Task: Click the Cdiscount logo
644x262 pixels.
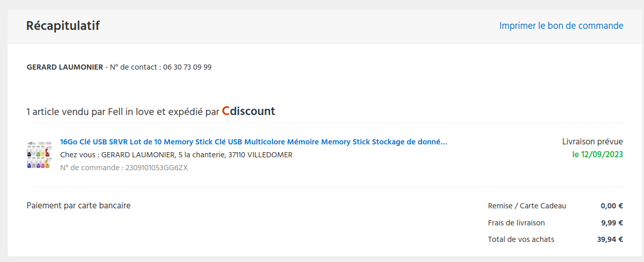Action: click(248, 111)
